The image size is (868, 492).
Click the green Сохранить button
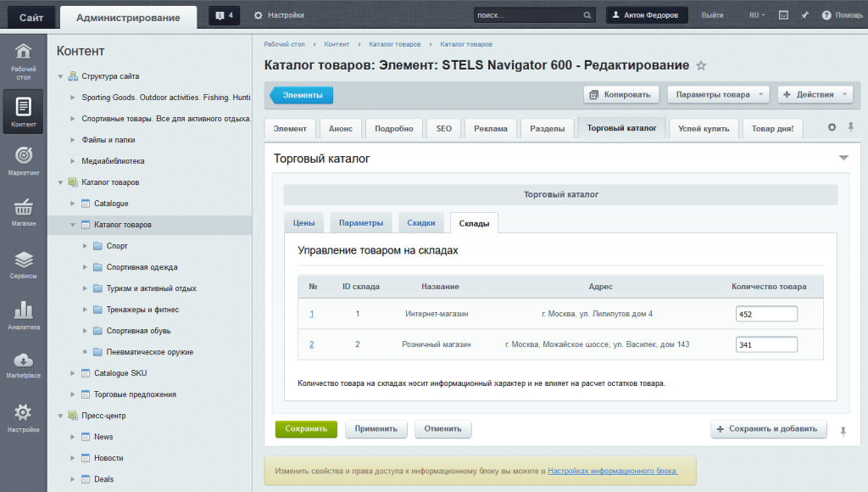306,429
